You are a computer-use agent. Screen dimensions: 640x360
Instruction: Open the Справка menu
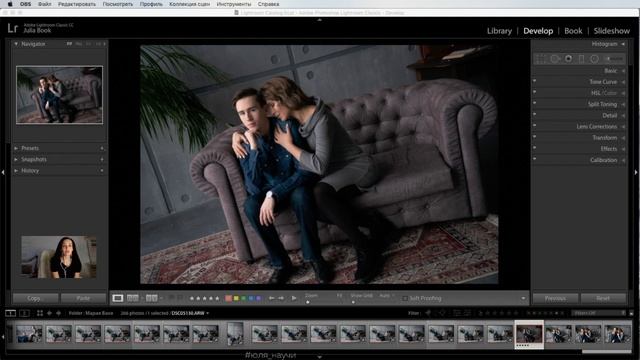pos(268,4)
